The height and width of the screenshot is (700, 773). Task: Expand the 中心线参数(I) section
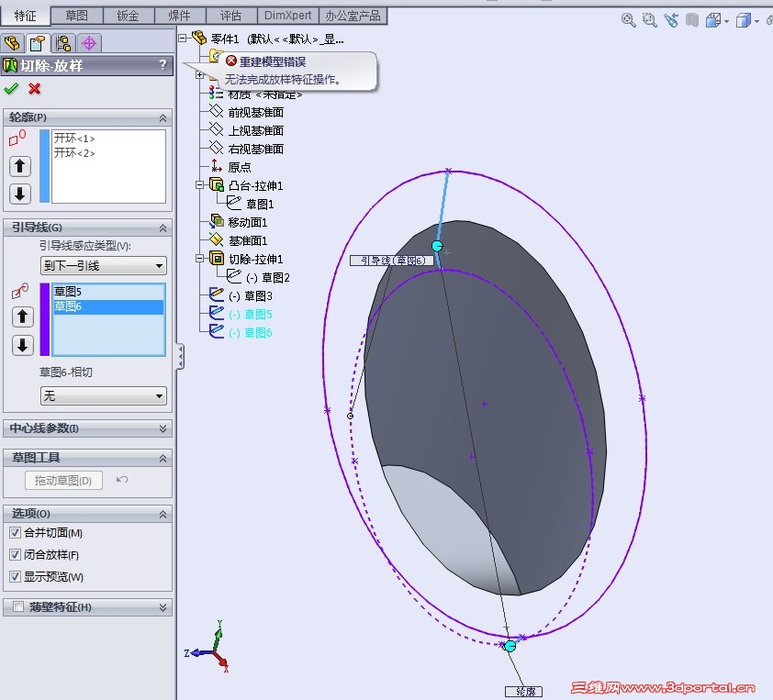87,428
